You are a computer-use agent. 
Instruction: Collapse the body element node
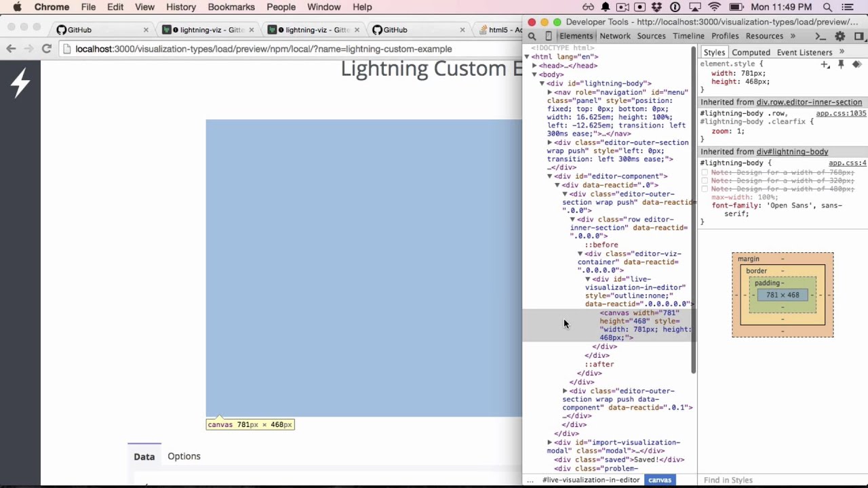tap(534, 75)
